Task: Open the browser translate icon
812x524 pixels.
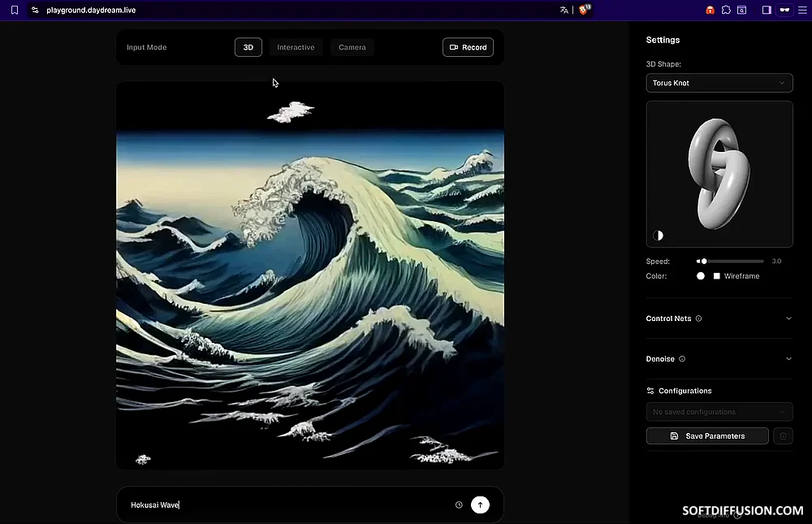Action: click(x=564, y=10)
